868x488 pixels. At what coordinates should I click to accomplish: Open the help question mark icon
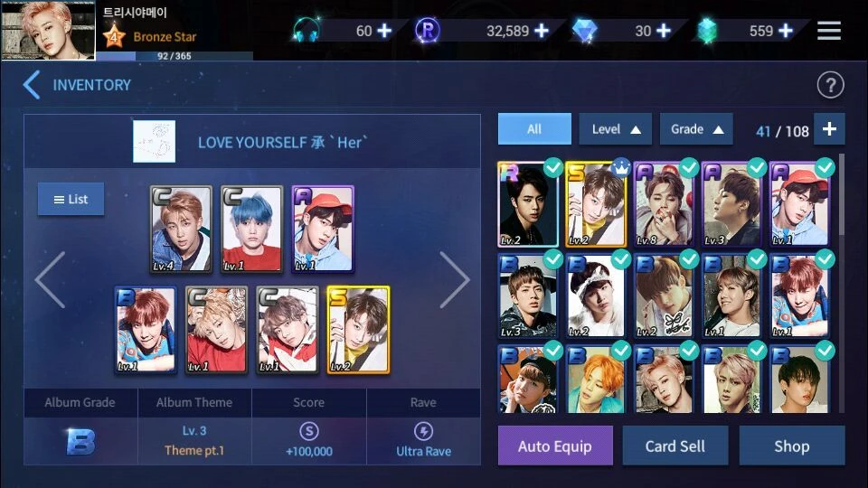point(830,85)
